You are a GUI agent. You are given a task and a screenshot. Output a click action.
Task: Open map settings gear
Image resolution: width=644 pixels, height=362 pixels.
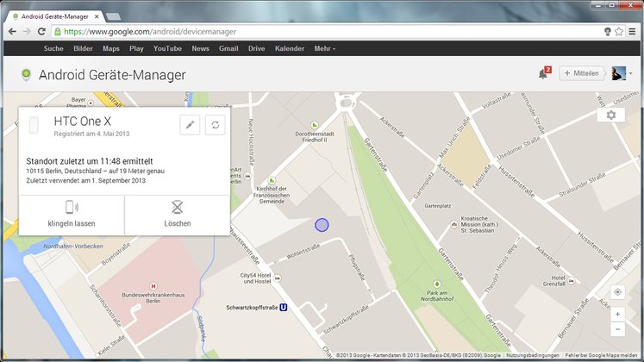click(x=611, y=115)
